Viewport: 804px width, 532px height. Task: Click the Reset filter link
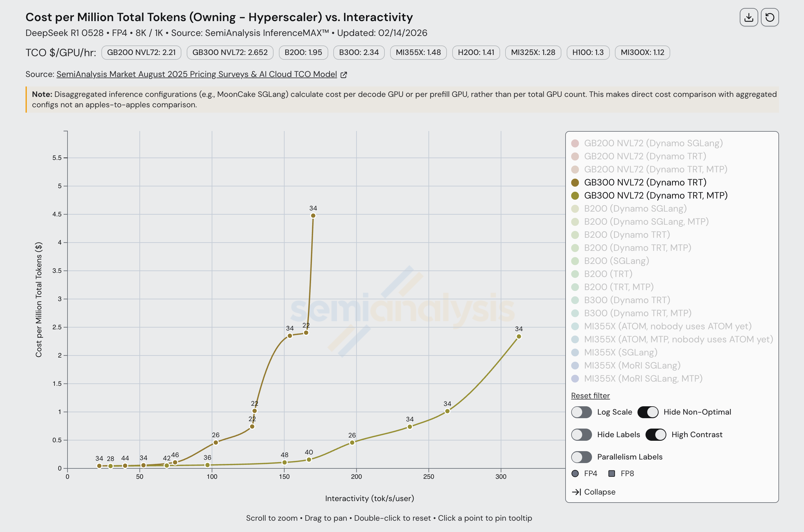point(590,396)
